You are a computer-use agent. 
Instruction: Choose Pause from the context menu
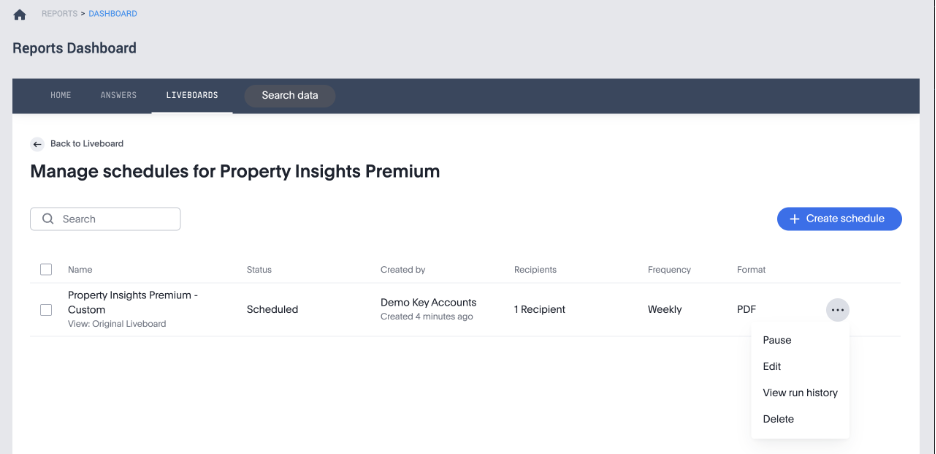point(777,340)
